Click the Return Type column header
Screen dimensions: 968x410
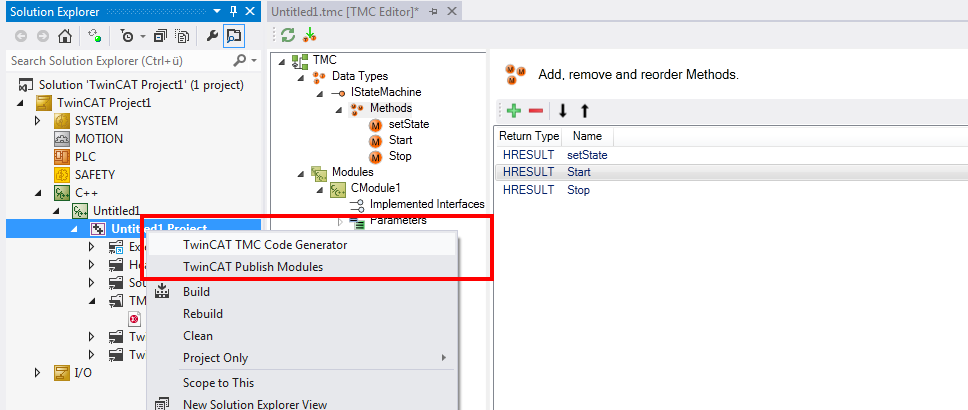pos(528,136)
